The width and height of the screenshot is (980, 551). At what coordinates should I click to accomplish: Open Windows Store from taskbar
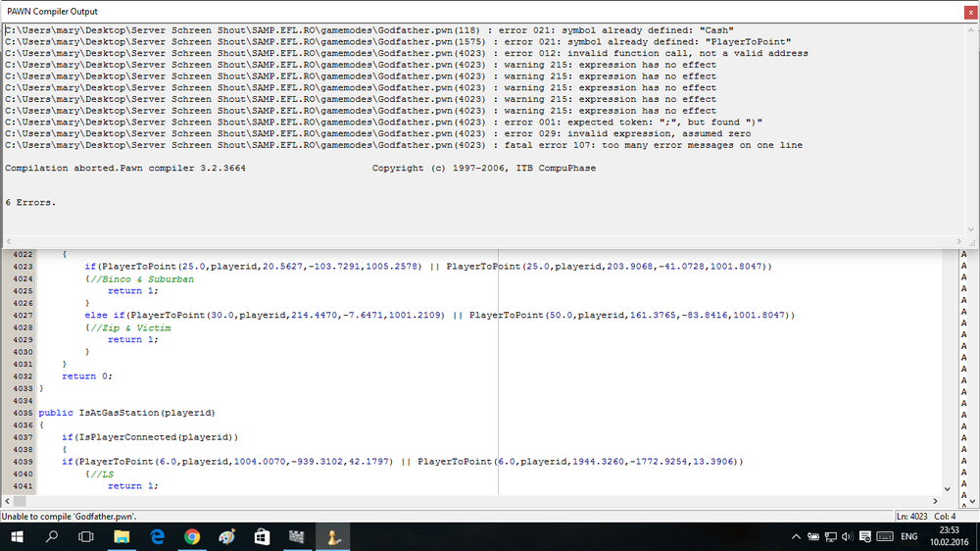tap(262, 536)
